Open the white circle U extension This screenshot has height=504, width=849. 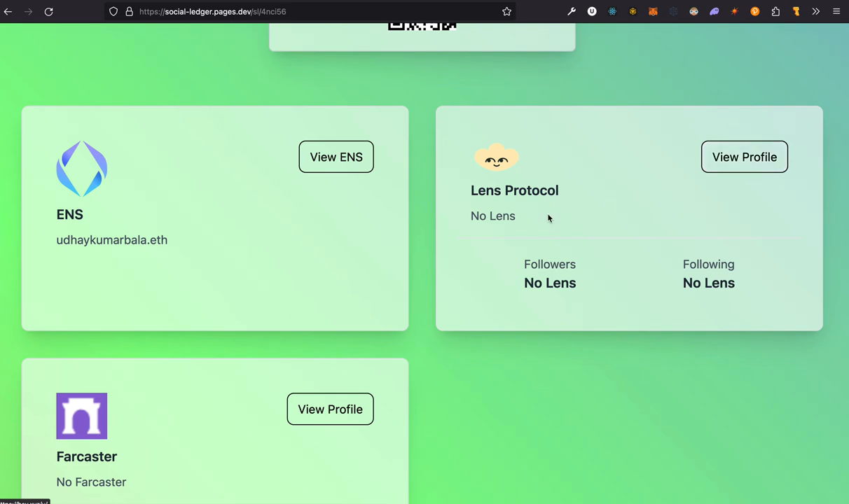(592, 12)
